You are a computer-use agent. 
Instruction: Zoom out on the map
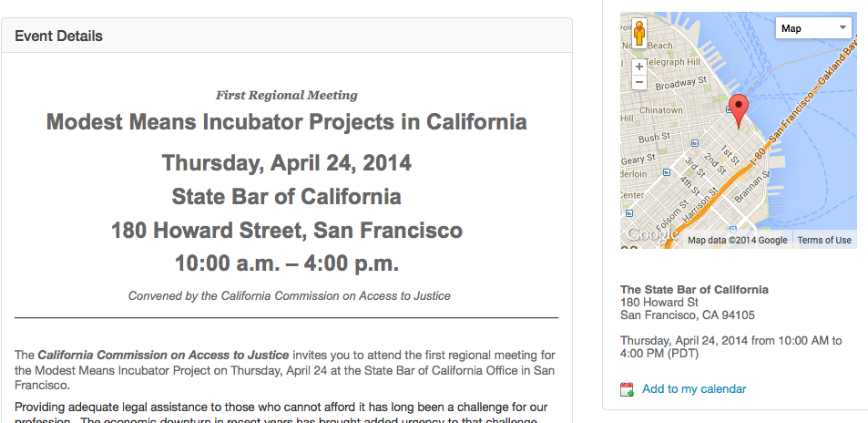(x=639, y=82)
